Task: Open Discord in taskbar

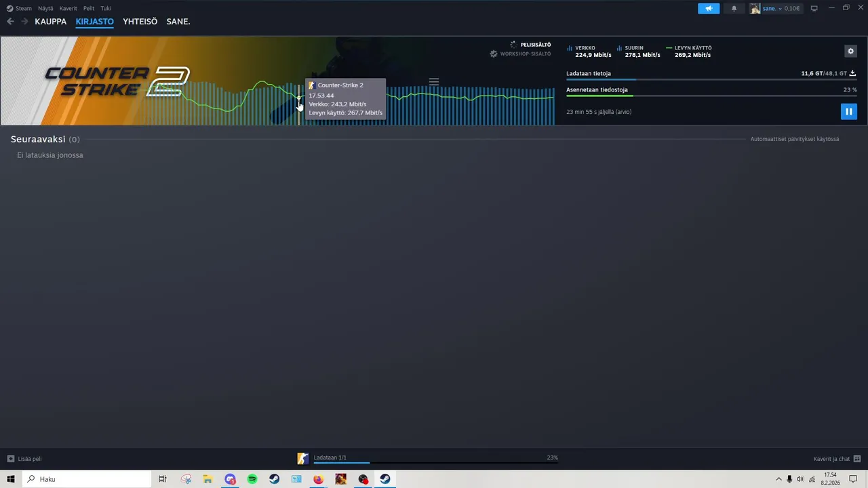Action: click(230, 479)
